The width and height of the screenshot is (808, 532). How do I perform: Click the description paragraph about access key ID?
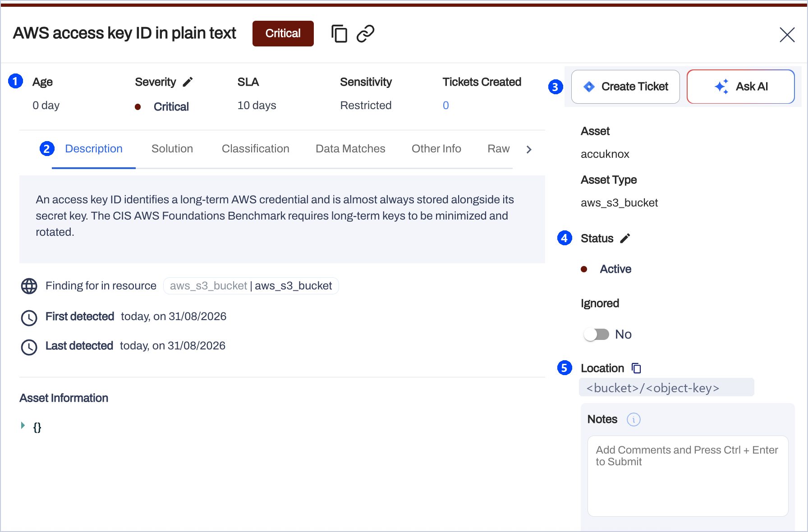click(275, 216)
